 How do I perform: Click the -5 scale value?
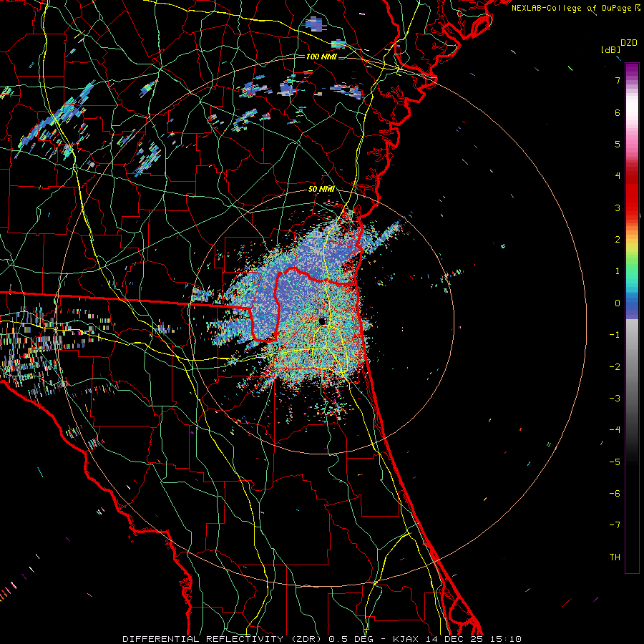tap(615, 462)
